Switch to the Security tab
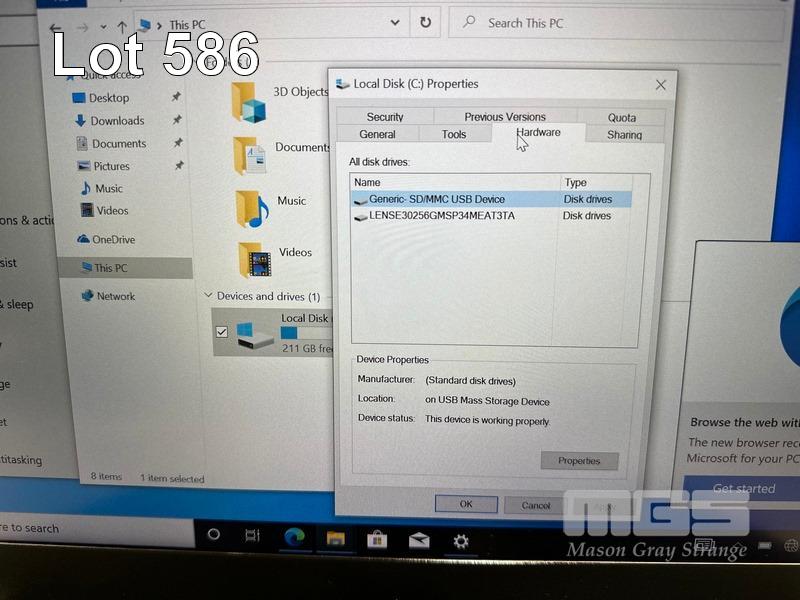This screenshot has height=600, width=800. (x=385, y=117)
